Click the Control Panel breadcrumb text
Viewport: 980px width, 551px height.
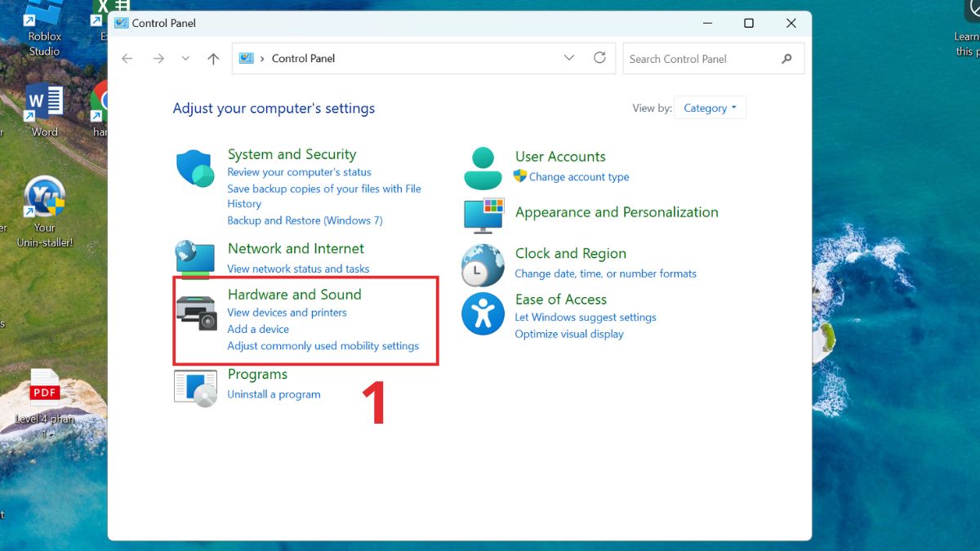coord(303,59)
